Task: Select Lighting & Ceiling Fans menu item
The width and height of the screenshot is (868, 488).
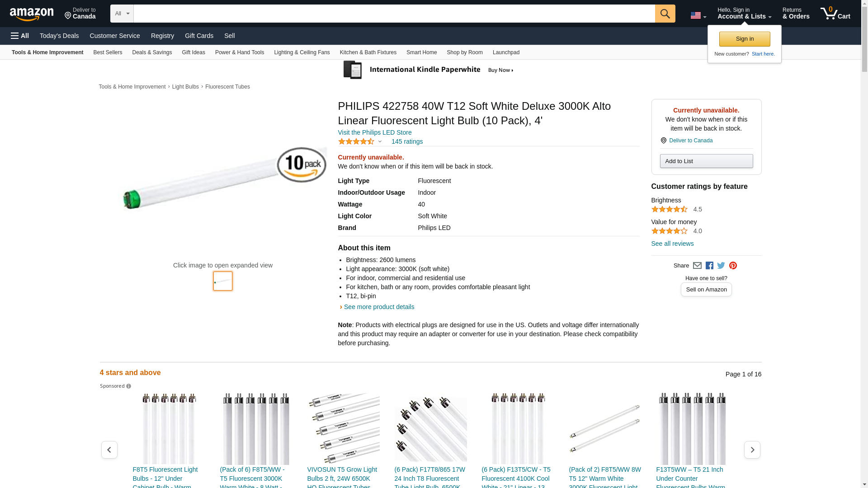Action: click(x=302, y=52)
